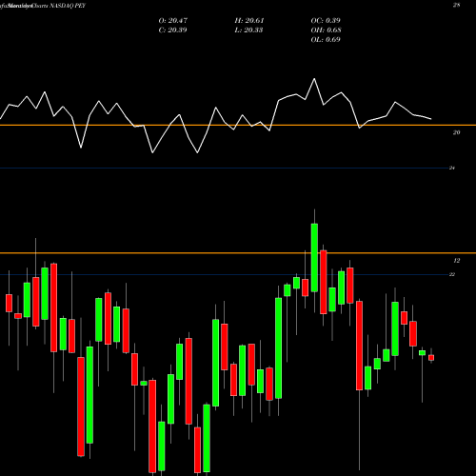Click the 12 label below lower orange line
Screen dimensions: 476x476
click(x=456, y=261)
